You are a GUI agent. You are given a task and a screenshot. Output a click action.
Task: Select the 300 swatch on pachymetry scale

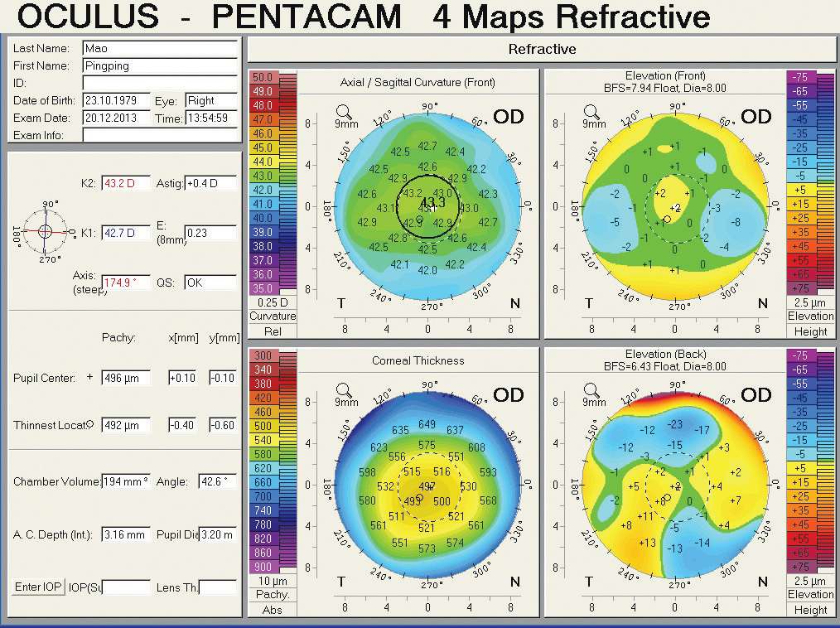pyautogui.click(x=263, y=355)
